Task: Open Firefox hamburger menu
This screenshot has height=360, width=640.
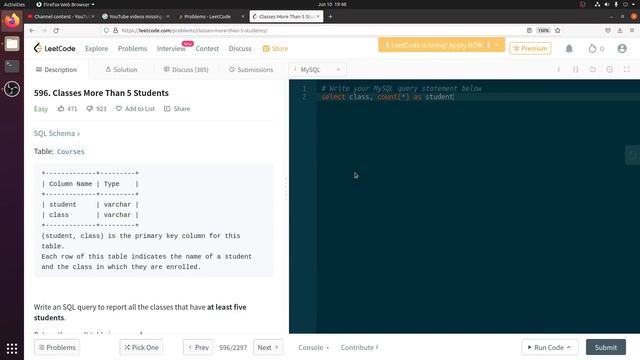Action: point(632,31)
